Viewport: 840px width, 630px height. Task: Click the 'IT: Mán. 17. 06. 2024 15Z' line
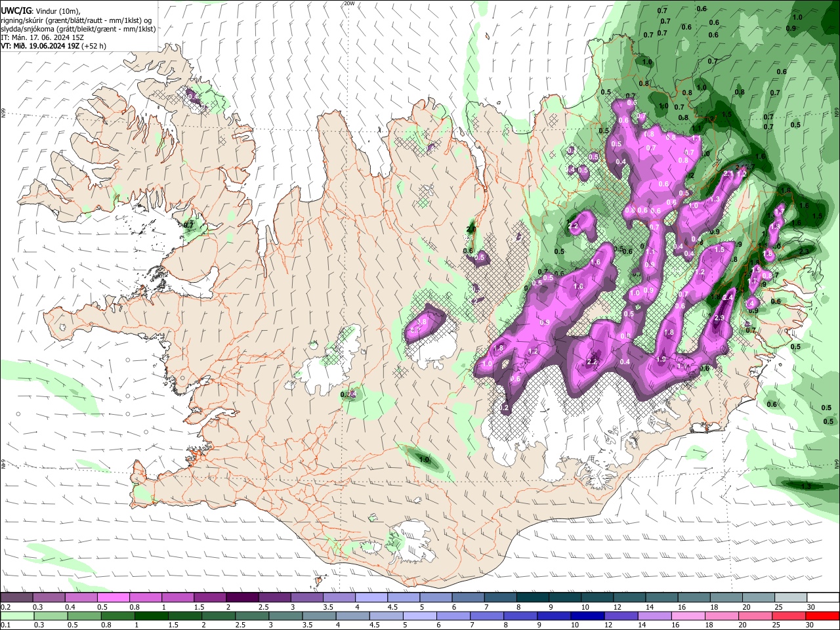coord(42,37)
